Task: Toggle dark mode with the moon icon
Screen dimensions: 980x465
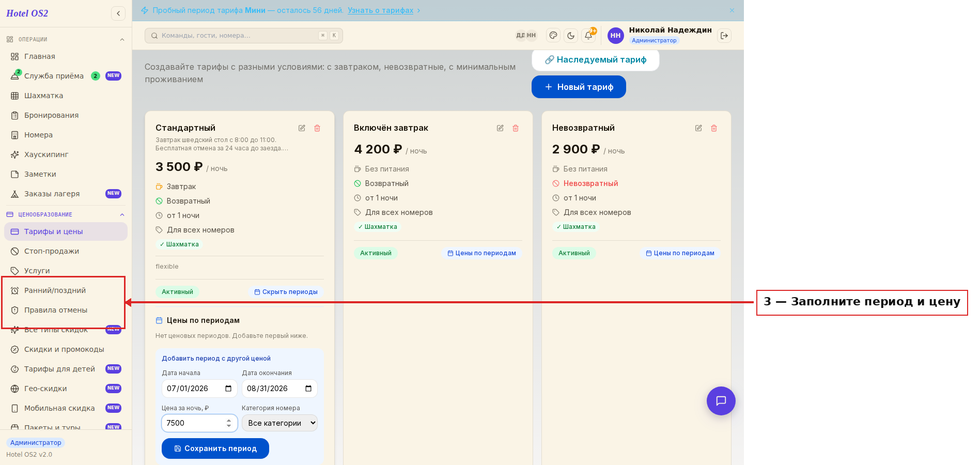Action: tap(571, 36)
